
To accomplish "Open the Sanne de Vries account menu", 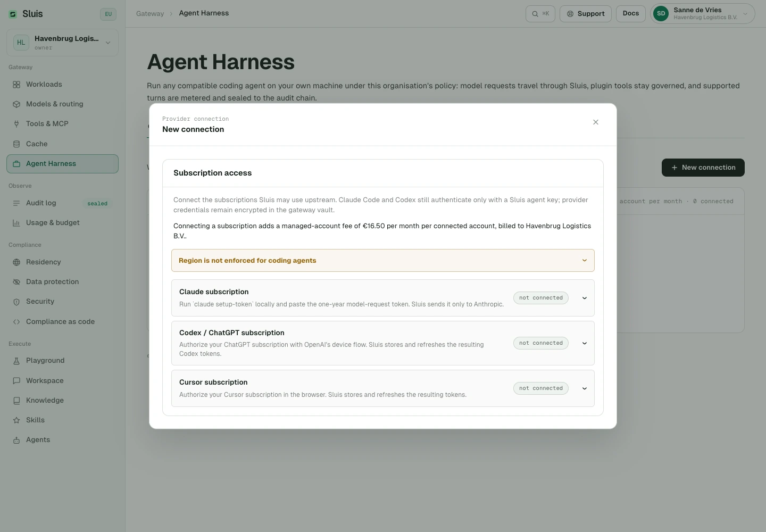I will (x=703, y=14).
